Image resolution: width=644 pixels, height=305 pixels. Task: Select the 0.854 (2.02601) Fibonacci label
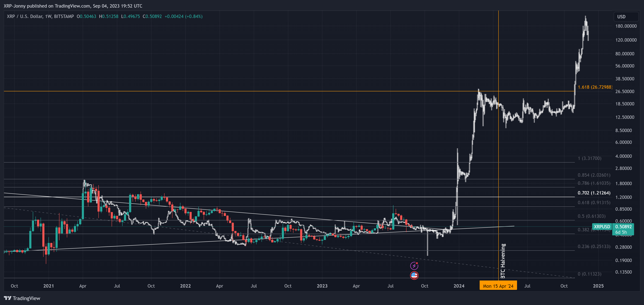[594, 175]
